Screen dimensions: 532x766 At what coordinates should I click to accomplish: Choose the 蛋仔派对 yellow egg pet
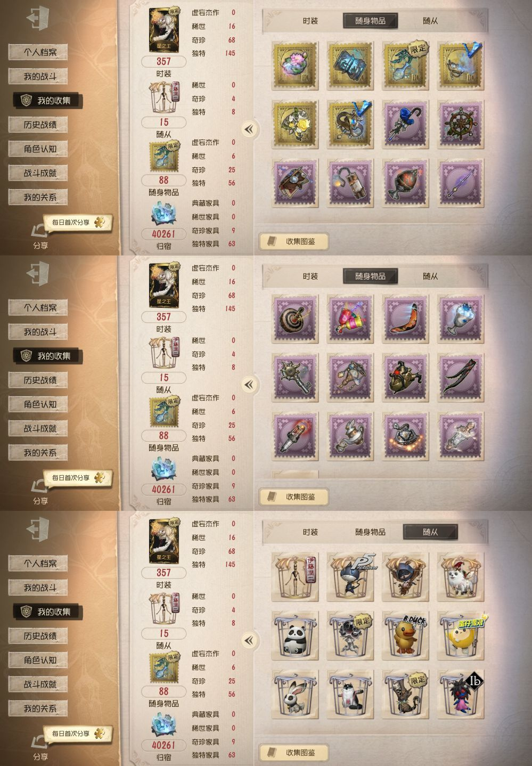(461, 635)
